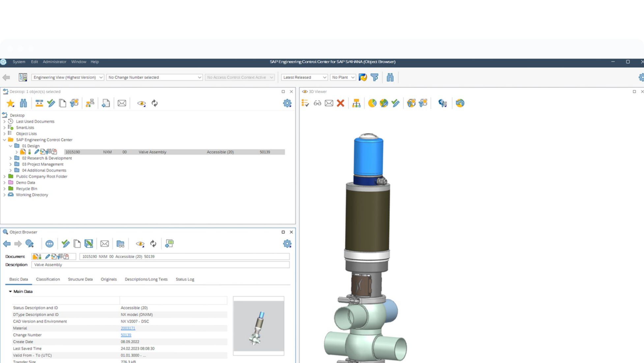Viewport: 644px width, 363px height.
Task: Click the refresh arrows icon in Desktop toolbar
Action: [x=154, y=103]
